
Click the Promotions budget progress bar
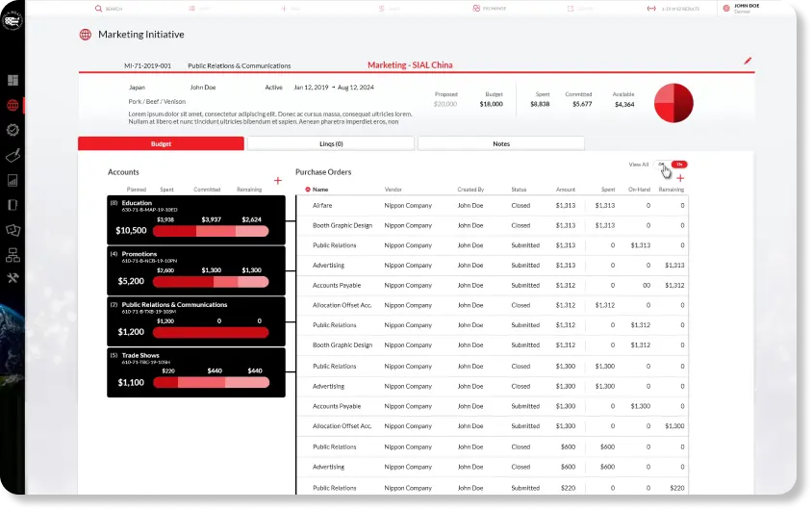pos(211,281)
